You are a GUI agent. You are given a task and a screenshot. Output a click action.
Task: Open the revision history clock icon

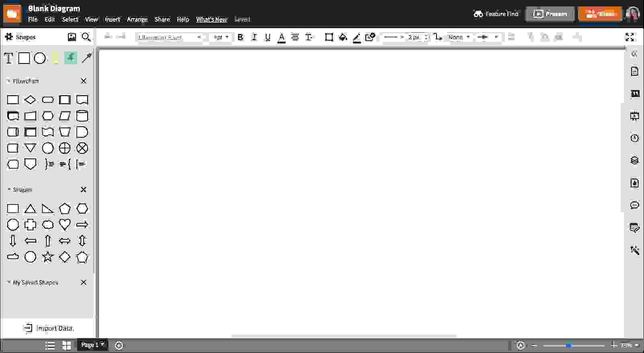click(634, 138)
